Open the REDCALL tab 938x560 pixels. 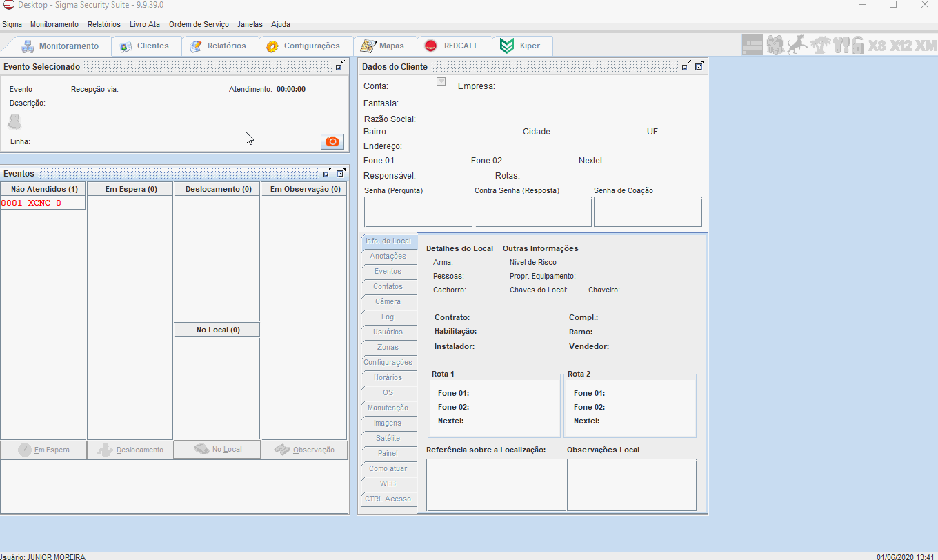tap(454, 46)
